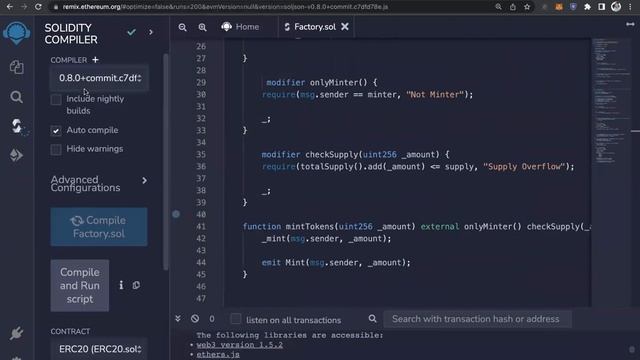Click the browser back arrow

pyautogui.click(x=9, y=7)
